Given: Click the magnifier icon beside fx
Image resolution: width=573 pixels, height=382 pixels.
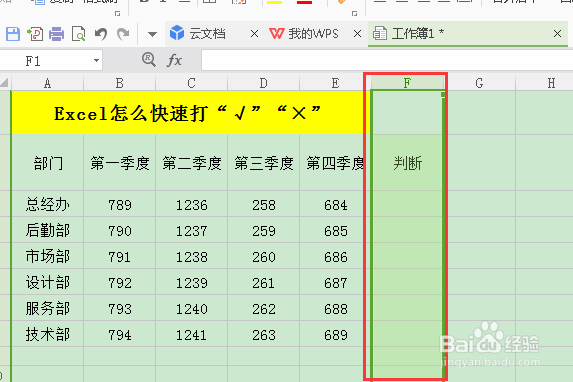Looking at the screenshot, I should pyautogui.click(x=149, y=59).
